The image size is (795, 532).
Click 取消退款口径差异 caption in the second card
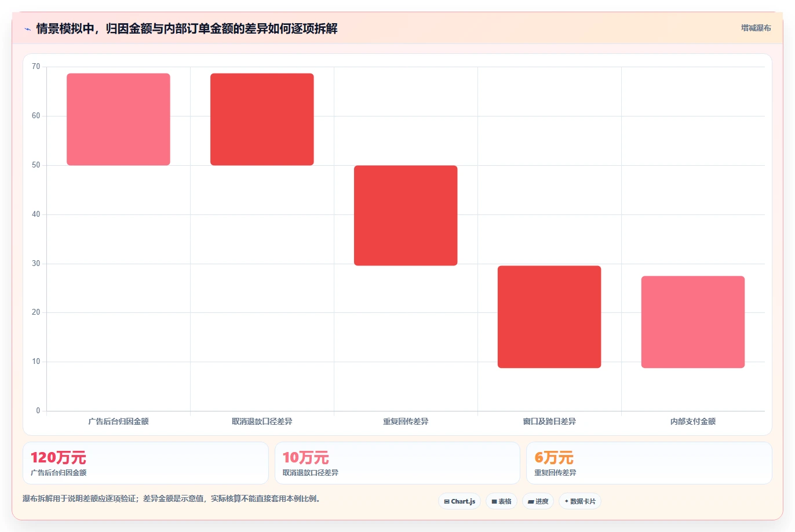coord(311,473)
